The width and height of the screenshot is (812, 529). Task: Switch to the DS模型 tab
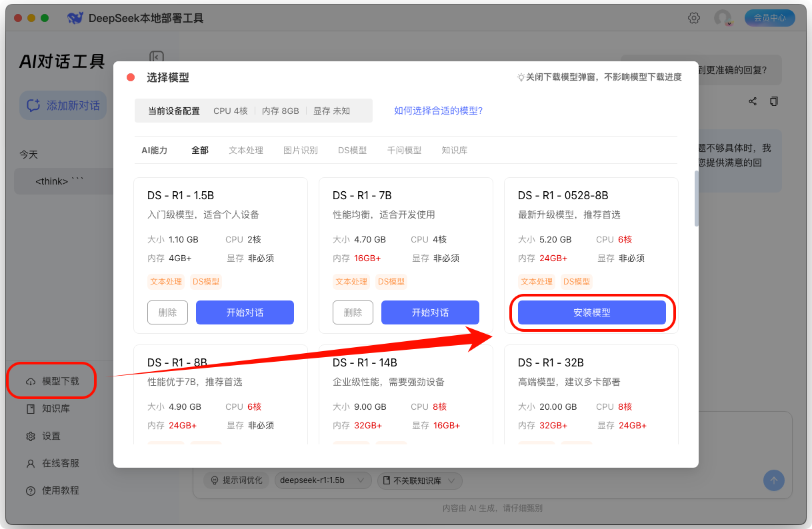point(353,150)
